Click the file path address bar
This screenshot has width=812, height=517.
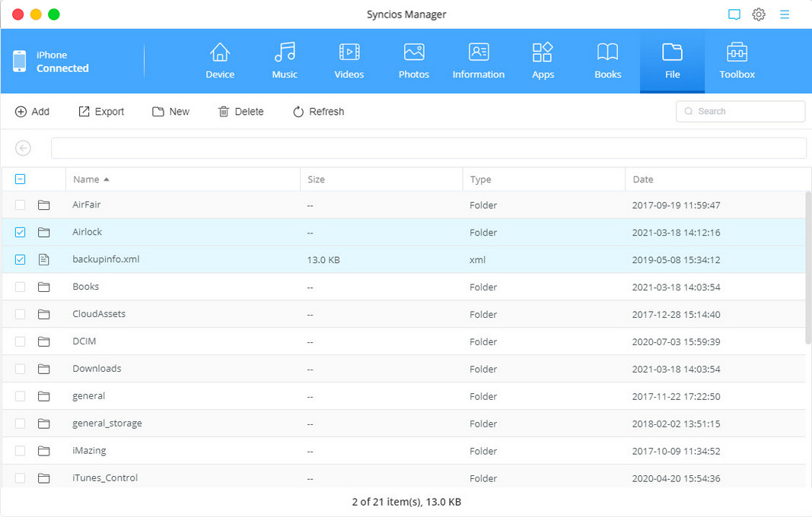(428, 148)
